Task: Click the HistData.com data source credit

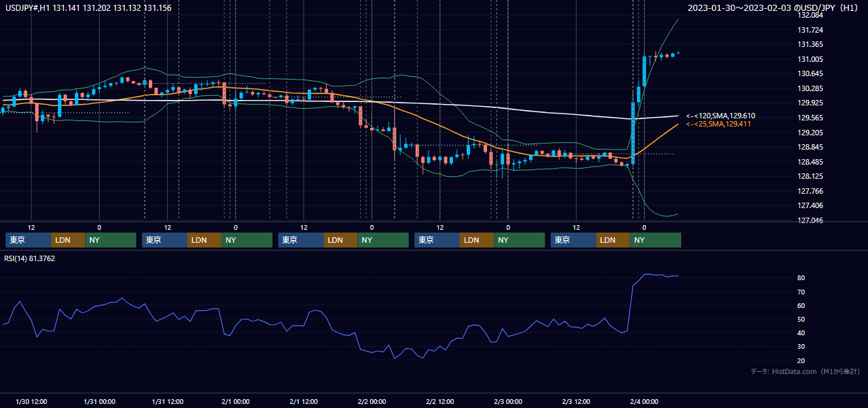Action: coord(805,371)
